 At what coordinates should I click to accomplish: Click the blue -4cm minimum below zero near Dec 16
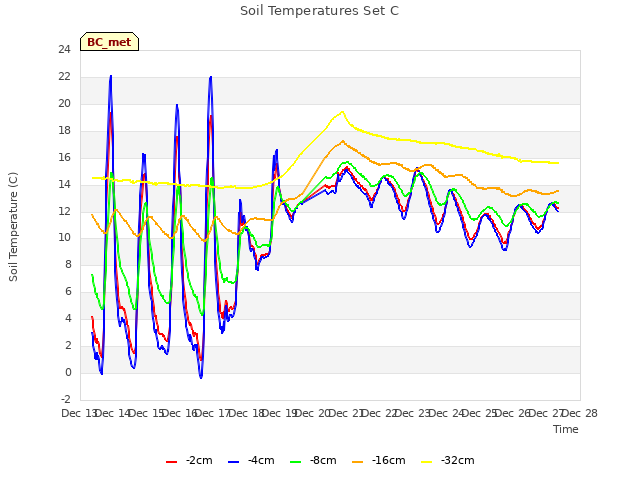click(x=201, y=377)
